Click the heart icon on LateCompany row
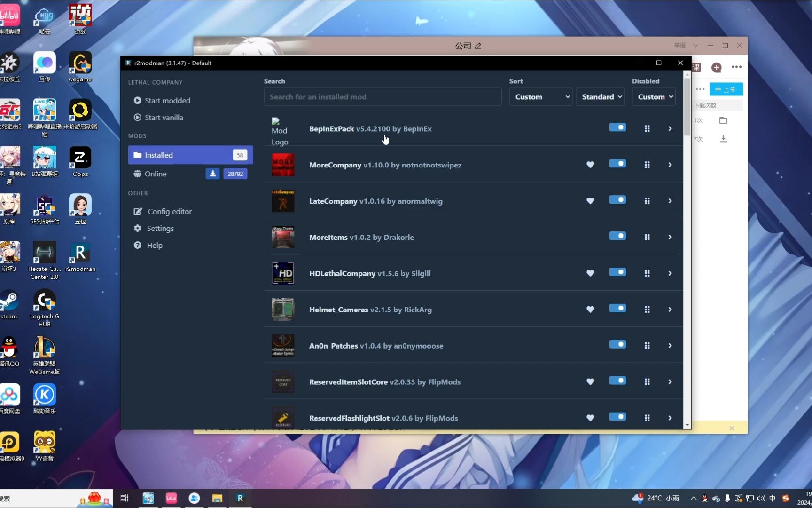Image resolution: width=812 pixels, height=508 pixels. 590,201
